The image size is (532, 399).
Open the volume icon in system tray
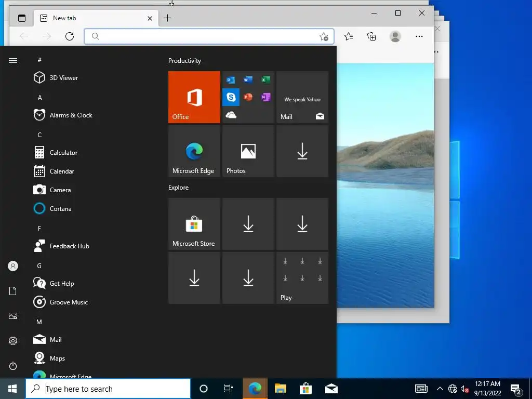coord(464,389)
